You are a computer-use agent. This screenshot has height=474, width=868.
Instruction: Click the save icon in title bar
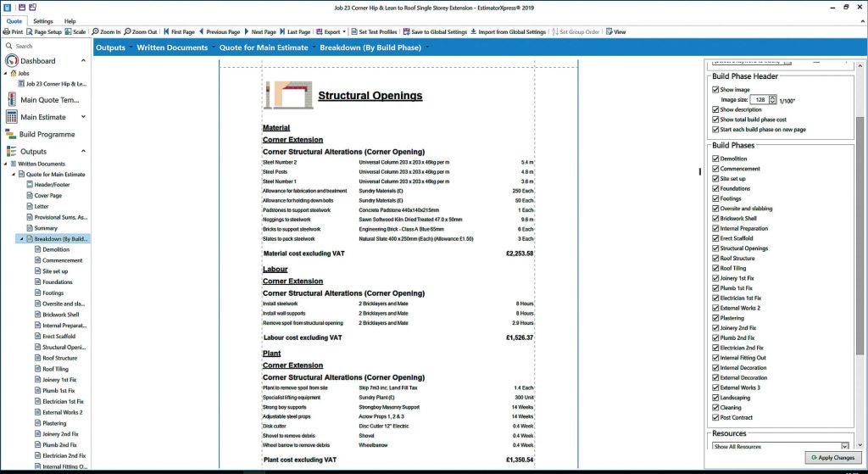click(21, 7)
